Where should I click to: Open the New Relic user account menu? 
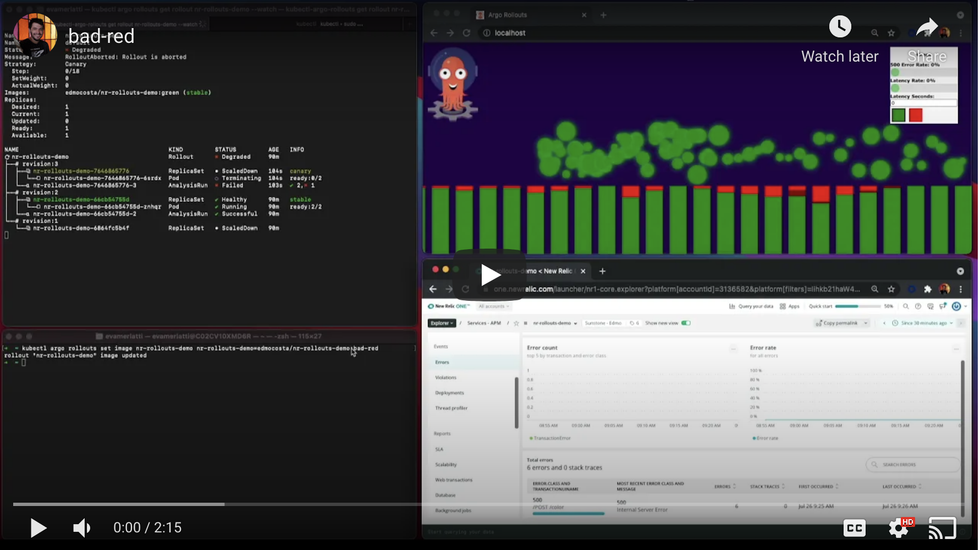click(x=959, y=306)
